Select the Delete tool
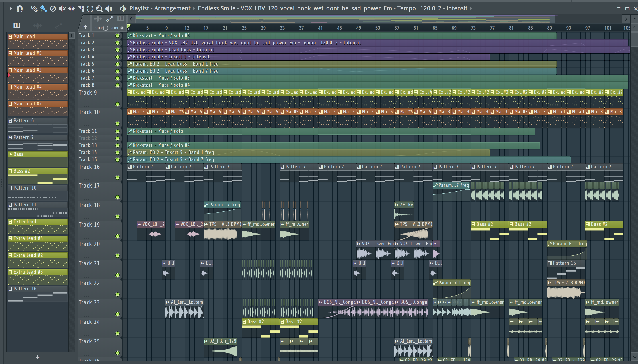The image size is (638, 364). (53, 8)
